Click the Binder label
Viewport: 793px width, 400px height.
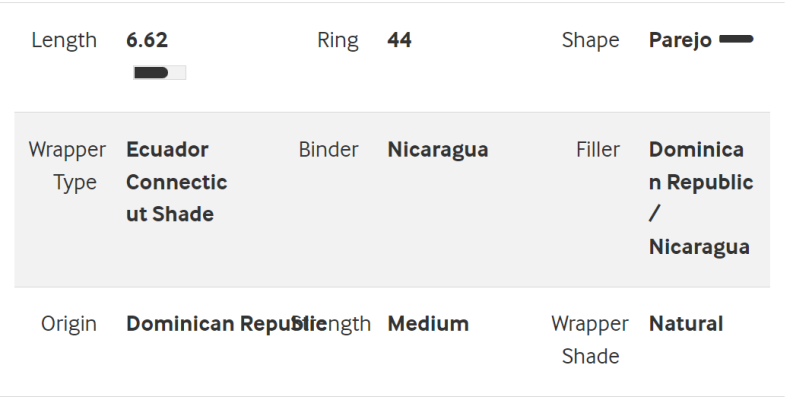coord(329,150)
